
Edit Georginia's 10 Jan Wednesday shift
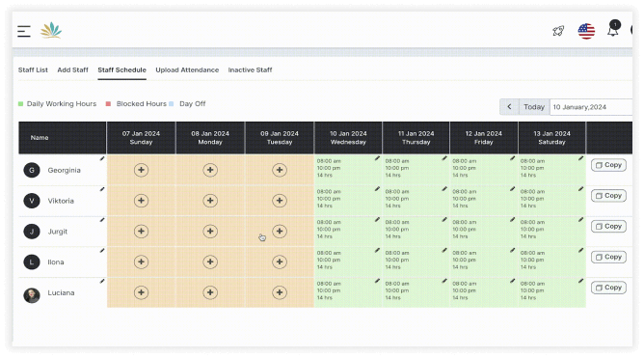point(377,158)
